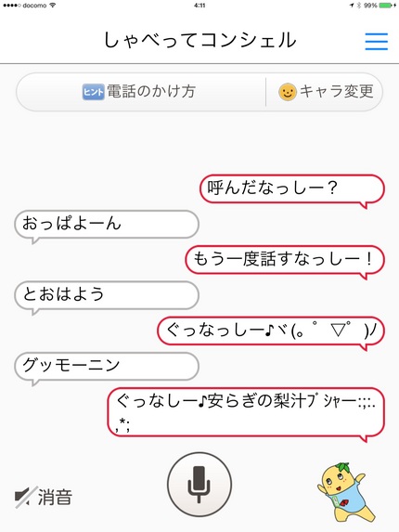
Task: Tap the おっぱよーん message bubble
Action: coord(107,227)
